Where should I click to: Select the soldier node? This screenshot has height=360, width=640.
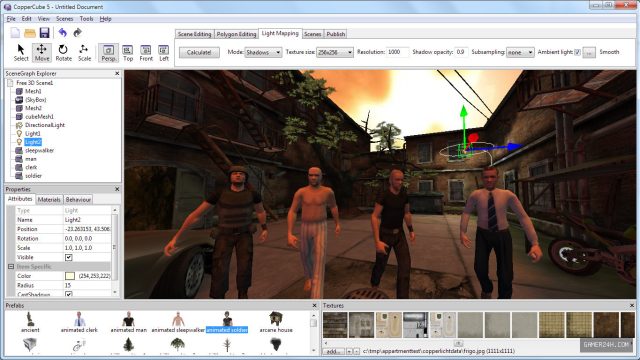pyautogui.click(x=33, y=176)
